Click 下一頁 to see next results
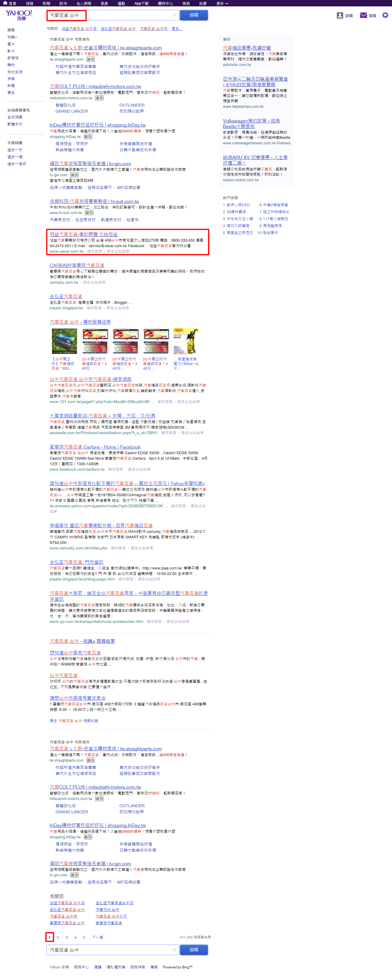392x980 pixels. coord(97,937)
